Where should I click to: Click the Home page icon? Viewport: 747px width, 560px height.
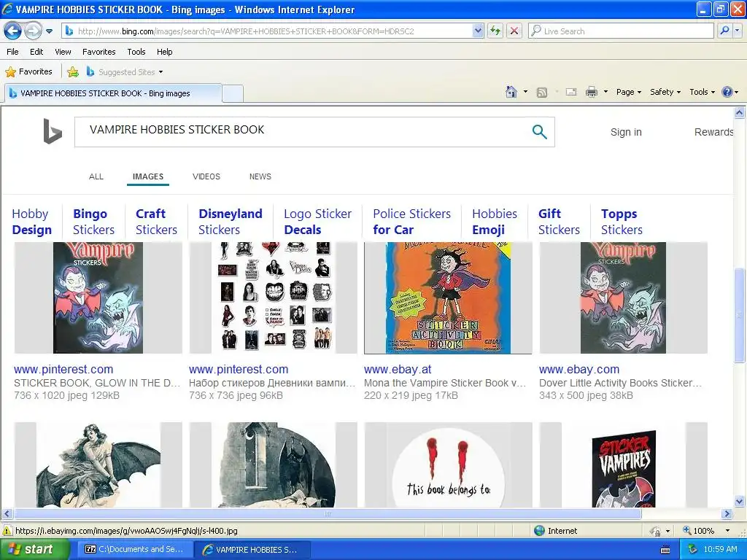[x=511, y=92]
